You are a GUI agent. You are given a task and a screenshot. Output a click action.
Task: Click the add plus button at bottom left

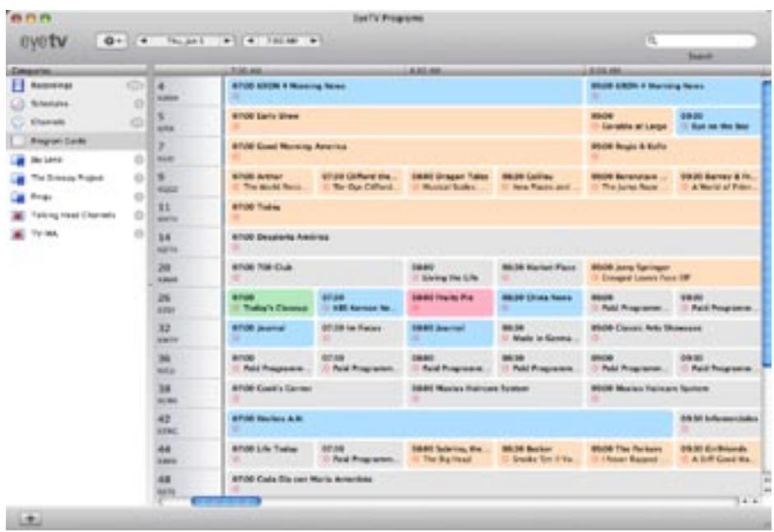(x=30, y=518)
